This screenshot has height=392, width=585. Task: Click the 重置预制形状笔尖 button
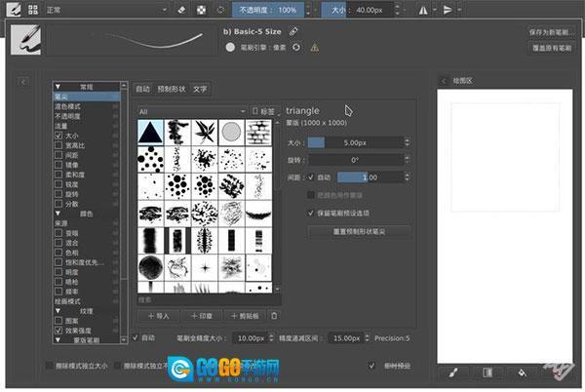[x=358, y=232]
